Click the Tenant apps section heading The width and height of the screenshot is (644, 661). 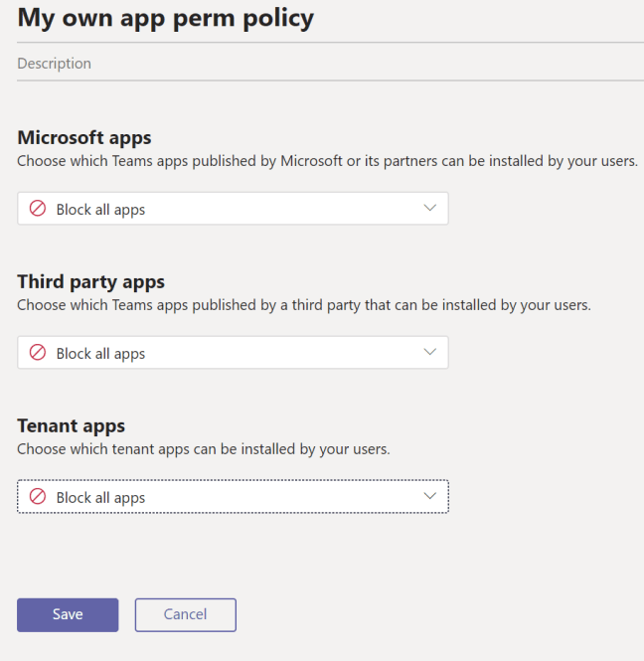pos(72,425)
